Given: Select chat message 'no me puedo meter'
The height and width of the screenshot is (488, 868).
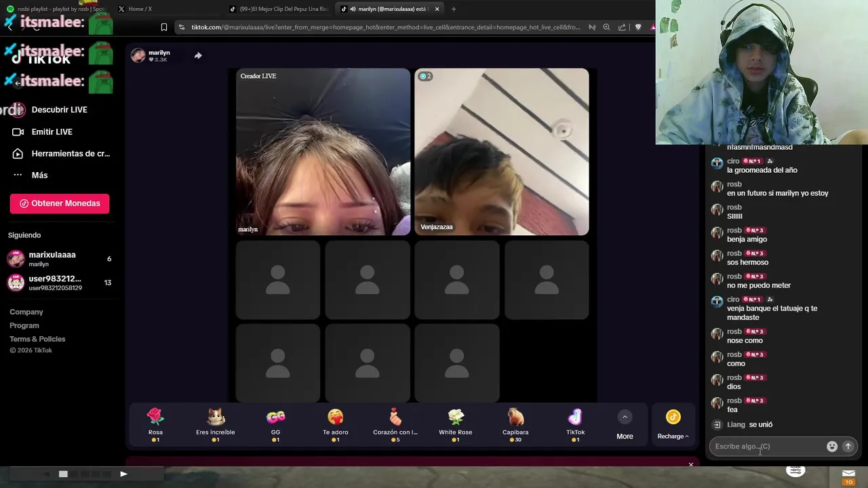Looking at the screenshot, I should [x=759, y=285].
